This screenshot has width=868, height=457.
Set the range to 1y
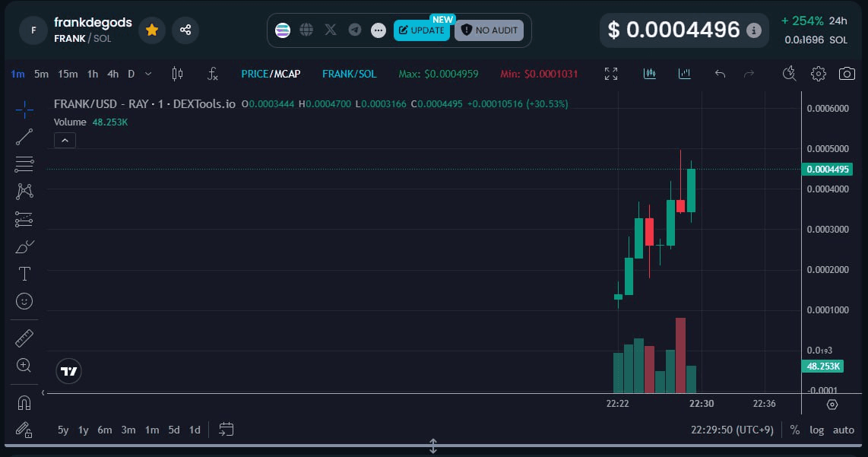tap(83, 430)
